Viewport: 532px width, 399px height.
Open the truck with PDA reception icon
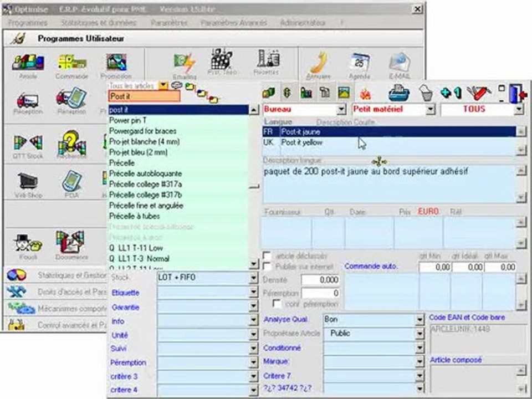71,98
